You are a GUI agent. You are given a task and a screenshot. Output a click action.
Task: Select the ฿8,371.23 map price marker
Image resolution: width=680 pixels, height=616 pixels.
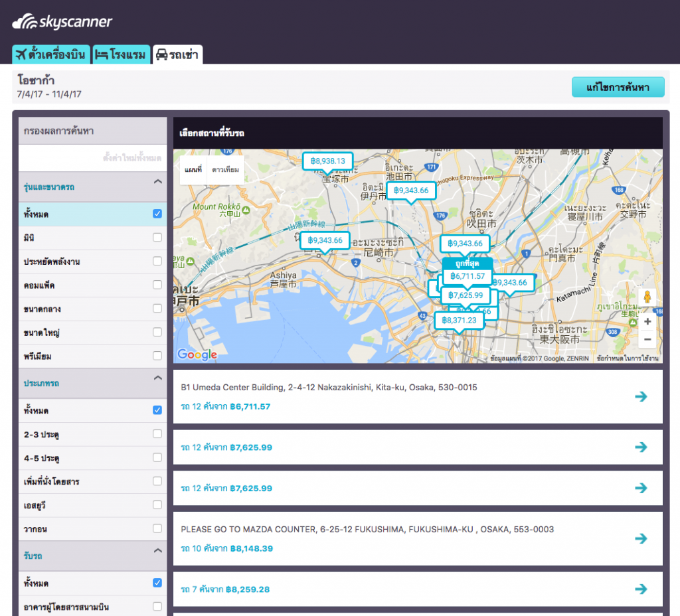(x=458, y=320)
